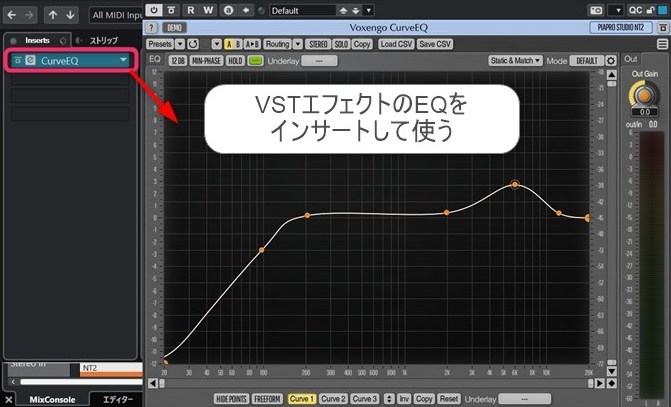This screenshot has height=407, width=671.
Task: Enable Read automation R button
Action: (x=191, y=10)
